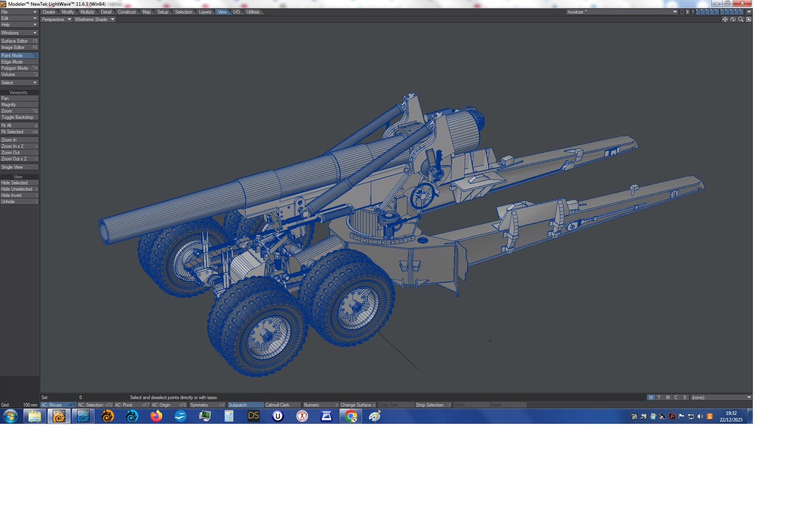Switch to the Detail tab

pyautogui.click(x=106, y=12)
